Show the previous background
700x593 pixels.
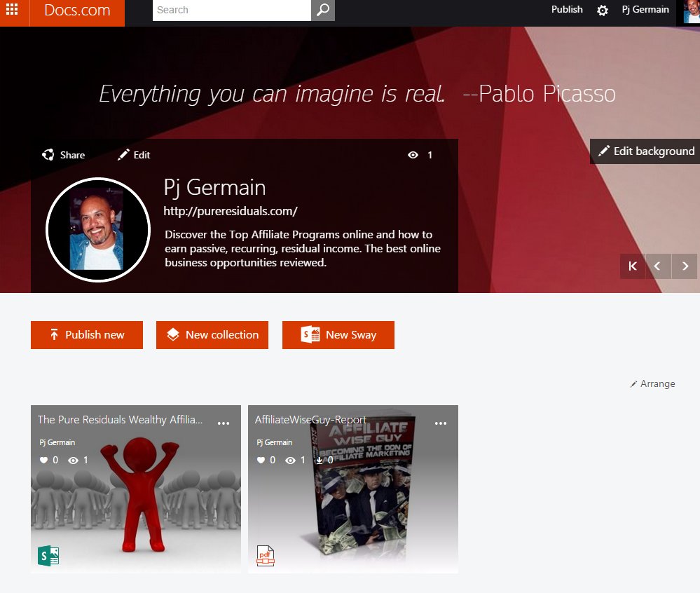[x=658, y=266]
